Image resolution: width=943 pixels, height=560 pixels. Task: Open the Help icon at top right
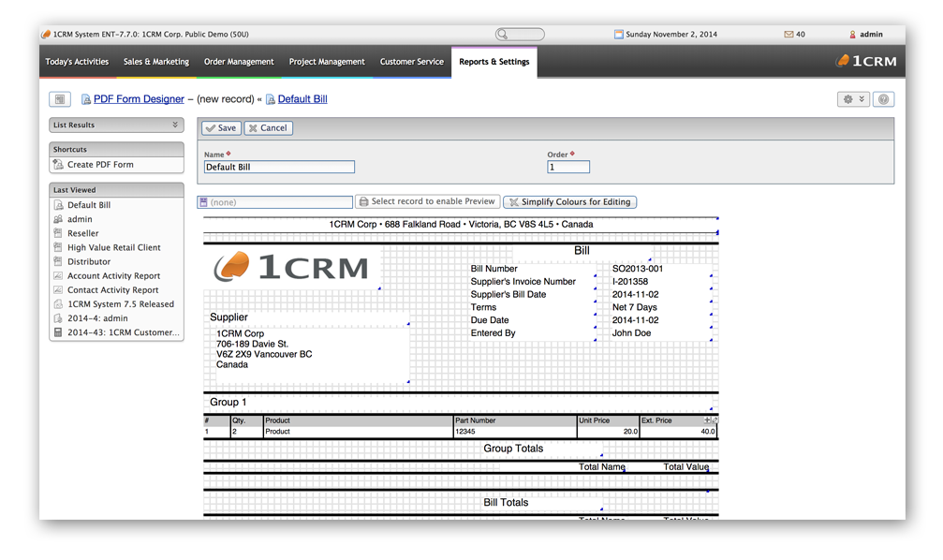tap(883, 98)
